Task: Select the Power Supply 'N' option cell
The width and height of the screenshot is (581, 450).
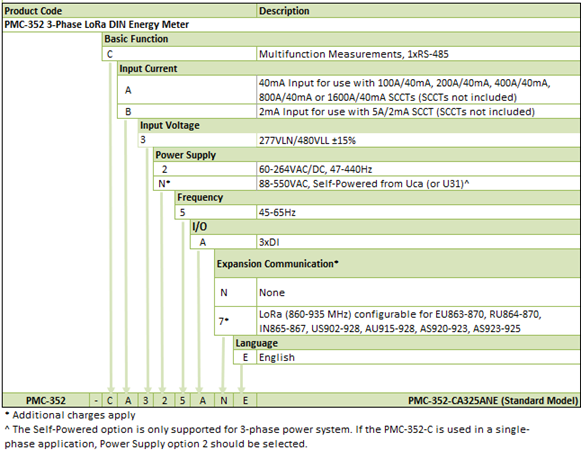Action: pos(205,183)
